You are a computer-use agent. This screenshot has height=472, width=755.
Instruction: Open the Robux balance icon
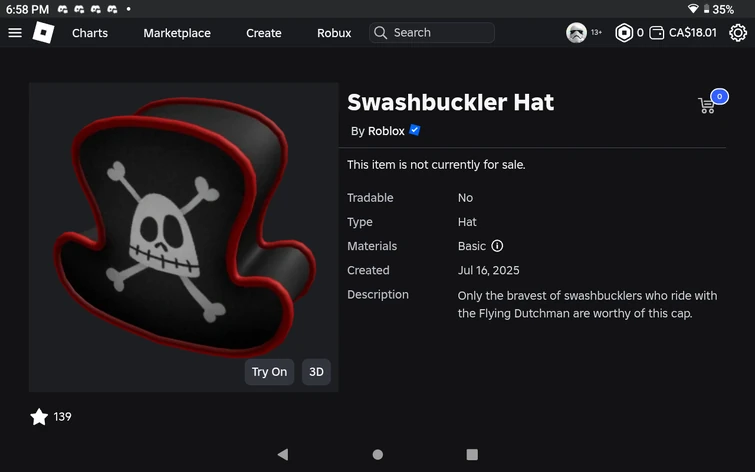tap(624, 33)
